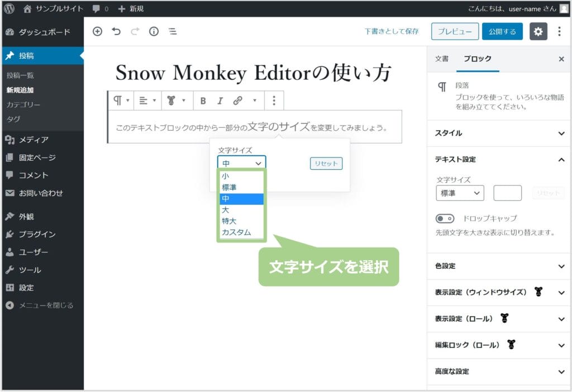Screen dimensions: 572x392
Task: Select 中 in the size list
Action: (241, 199)
